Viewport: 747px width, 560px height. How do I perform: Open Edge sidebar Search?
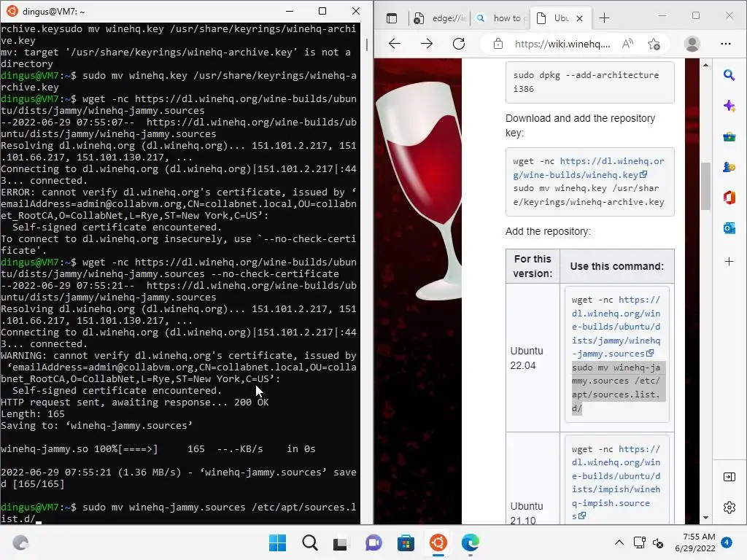[729, 75]
